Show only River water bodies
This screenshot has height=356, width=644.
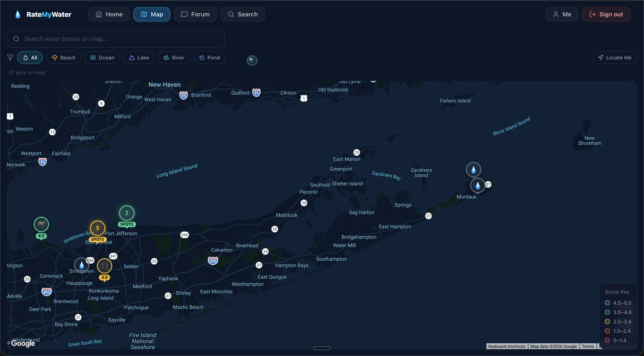pos(174,57)
